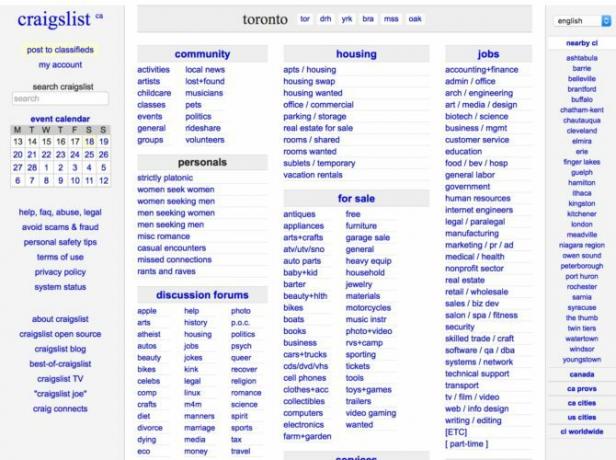Open the lost+found community link

click(x=205, y=81)
